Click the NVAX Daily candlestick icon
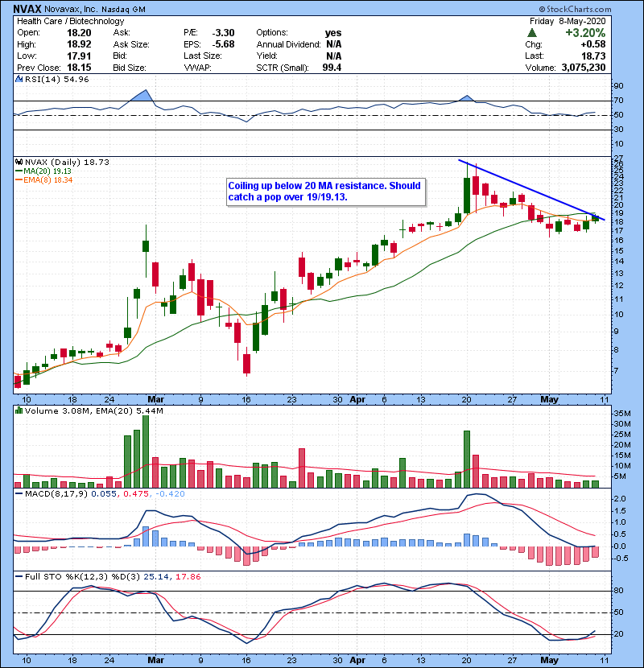The width and height of the screenshot is (644, 668). pyautogui.click(x=19, y=162)
